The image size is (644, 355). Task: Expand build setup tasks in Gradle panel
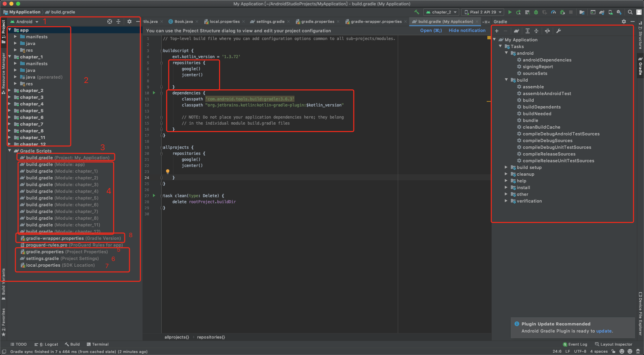point(506,167)
